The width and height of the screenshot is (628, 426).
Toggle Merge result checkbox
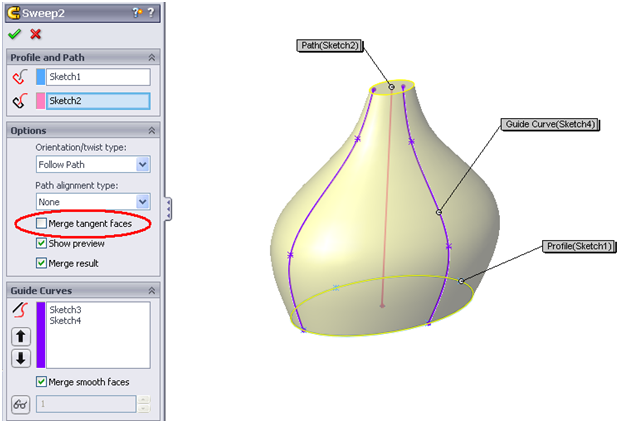click(41, 263)
